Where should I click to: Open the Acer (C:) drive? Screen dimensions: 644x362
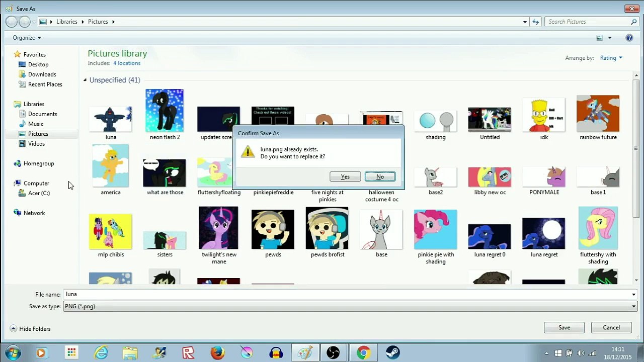(x=34, y=193)
